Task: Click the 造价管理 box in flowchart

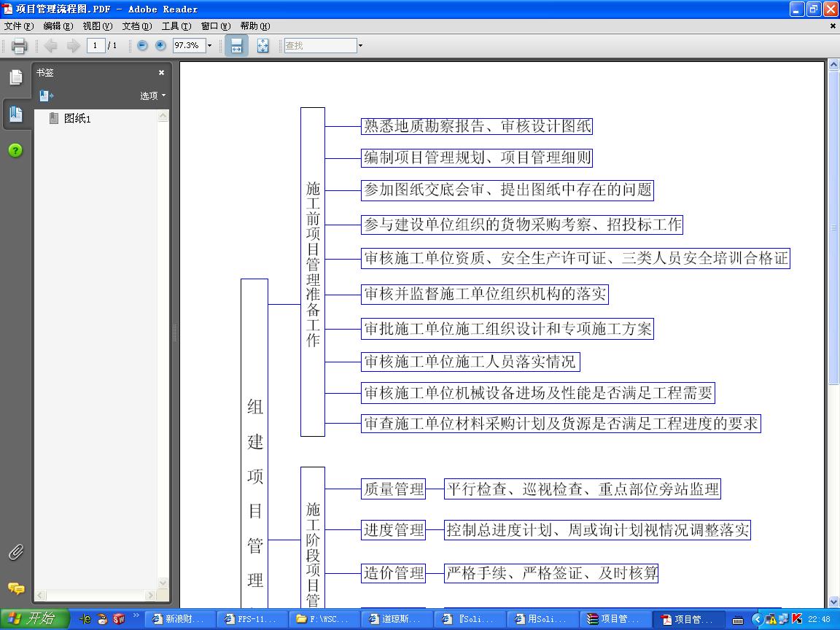Action: click(394, 573)
